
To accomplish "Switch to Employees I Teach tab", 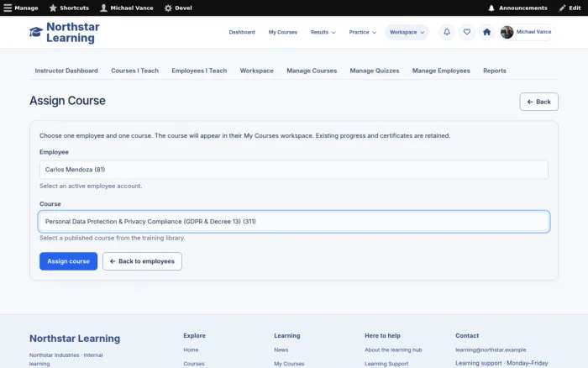I will (199, 71).
